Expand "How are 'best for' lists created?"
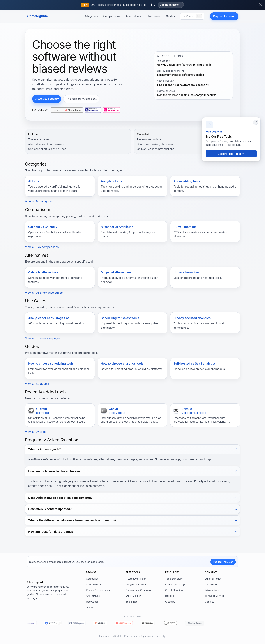The height and width of the screenshot is (644, 265). pyautogui.click(x=132, y=531)
